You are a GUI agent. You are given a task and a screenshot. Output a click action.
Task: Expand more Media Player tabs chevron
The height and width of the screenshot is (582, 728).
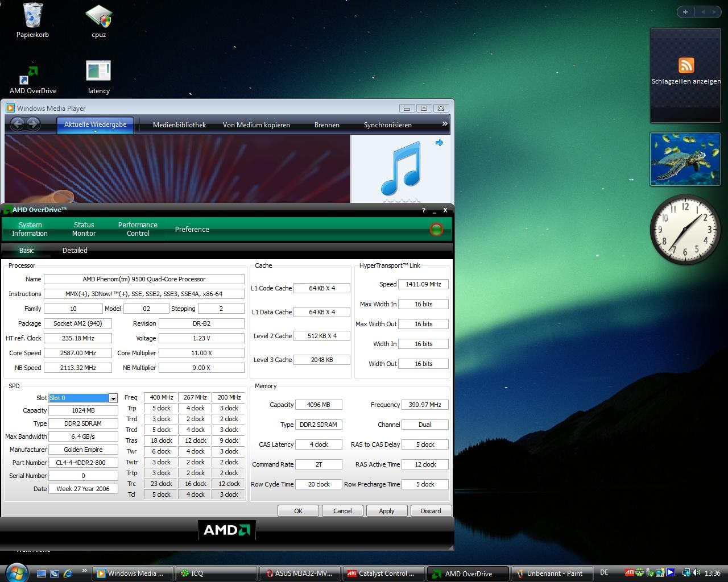click(445, 124)
